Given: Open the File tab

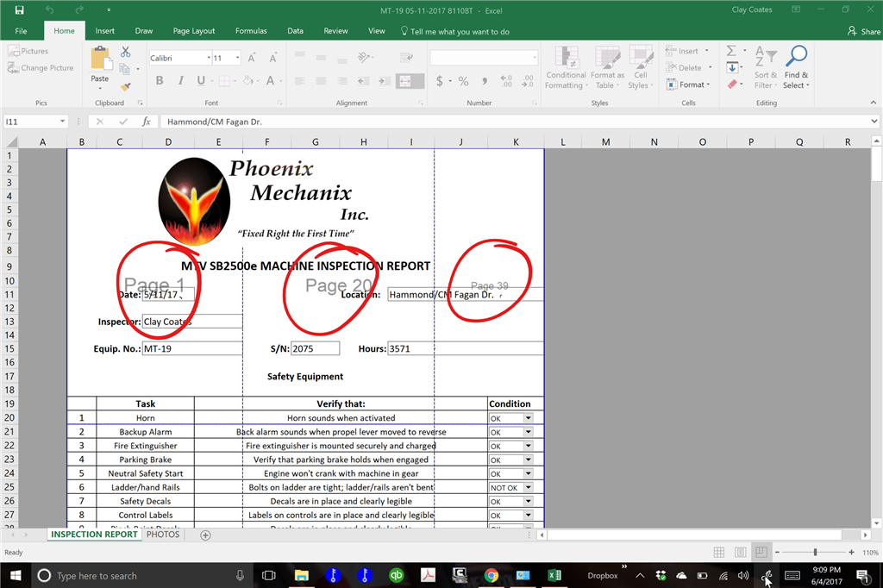Looking at the screenshot, I should pyautogui.click(x=21, y=31).
